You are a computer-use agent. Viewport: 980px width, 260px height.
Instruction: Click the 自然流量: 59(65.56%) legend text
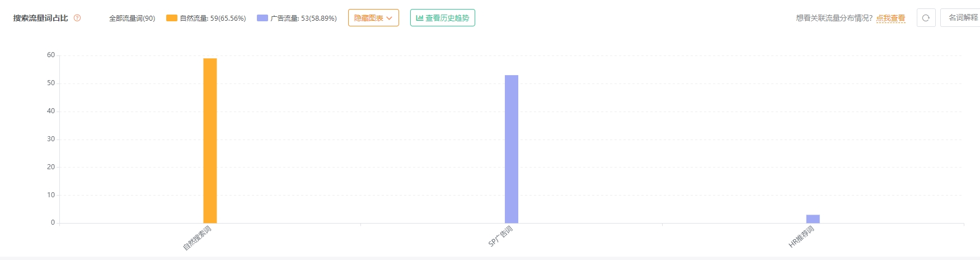(213, 18)
